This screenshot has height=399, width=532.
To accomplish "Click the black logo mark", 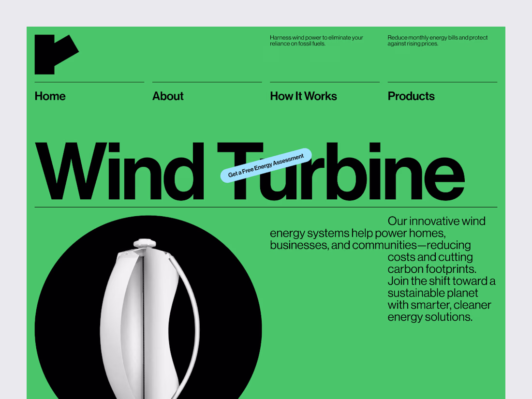I will click(x=56, y=54).
